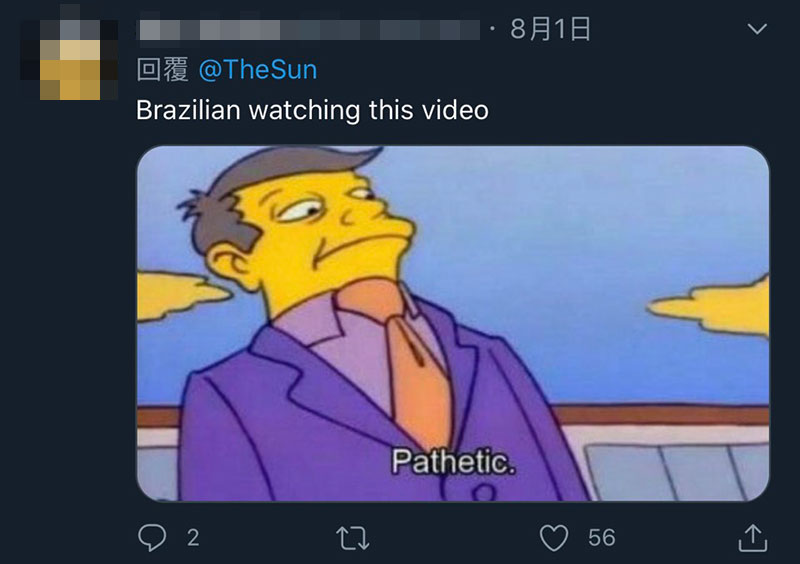Screen dimensions: 800x564
Task: Open the pixelated profile avatar
Action: pyautogui.click(x=69, y=60)
